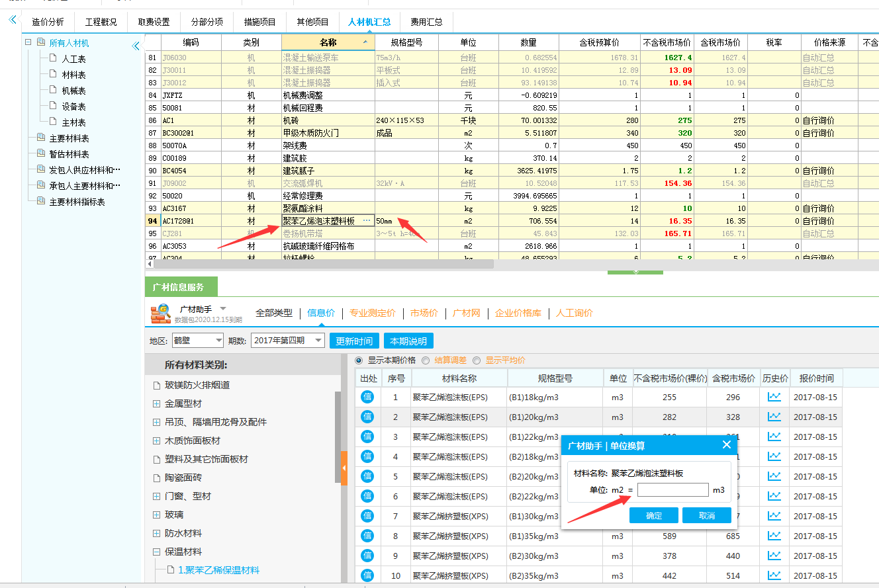Open the 地区 鹤壁 dropdown
879x588 pixels.
pos(198,341)
